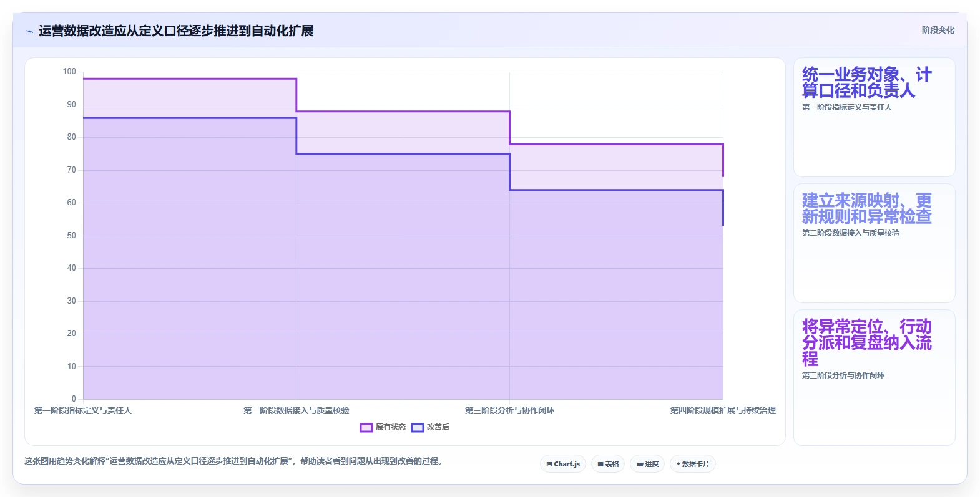Click the title 运营数据改造应从定义口径逐步推进到自动化扩展
Screen dimensions: 980x497
point(176,31)
